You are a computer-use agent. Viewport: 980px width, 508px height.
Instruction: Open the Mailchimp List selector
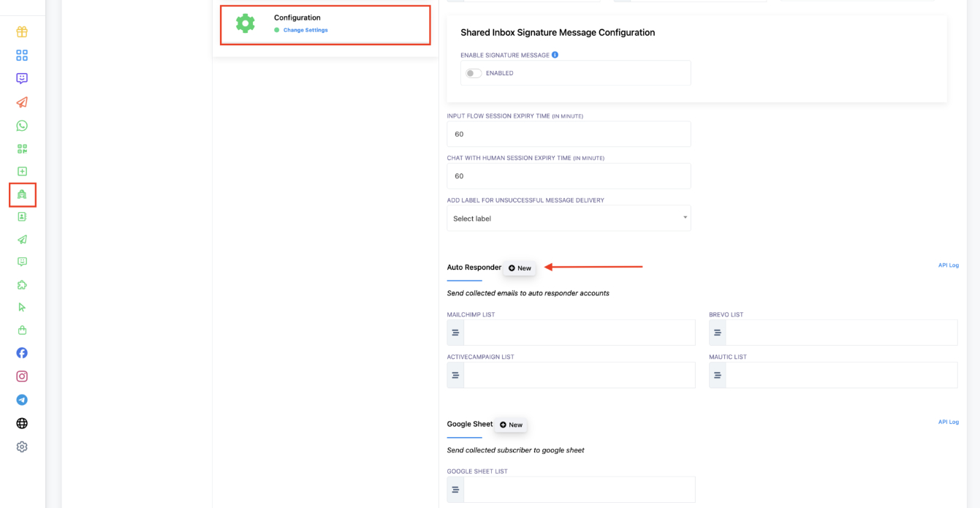pyautogui.click(x=578, y=333)
